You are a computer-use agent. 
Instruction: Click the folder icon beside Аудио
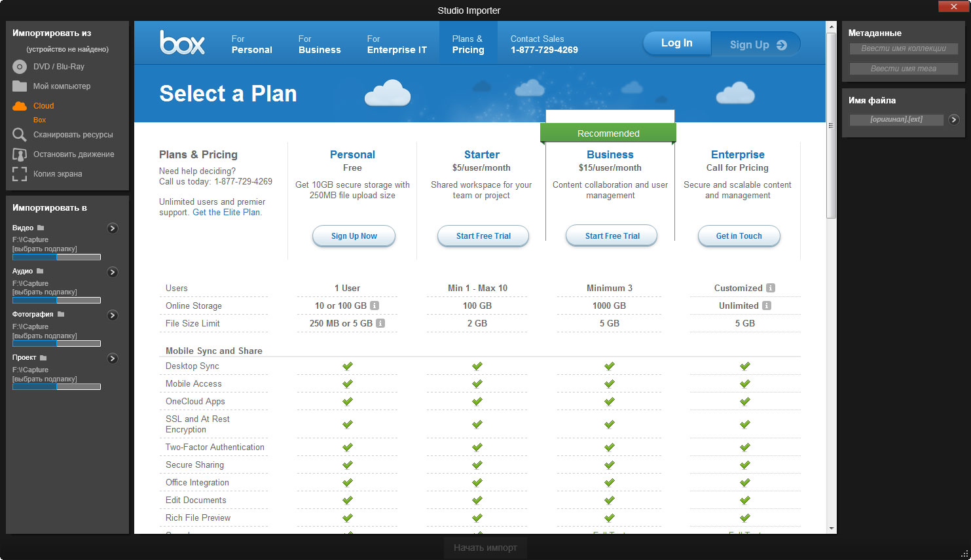pyautogui.click(x=40, y=271)
